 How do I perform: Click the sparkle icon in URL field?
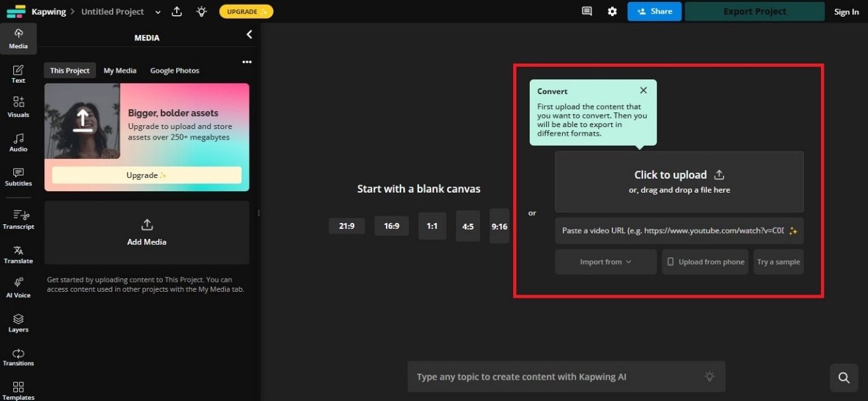pos(793,231)
